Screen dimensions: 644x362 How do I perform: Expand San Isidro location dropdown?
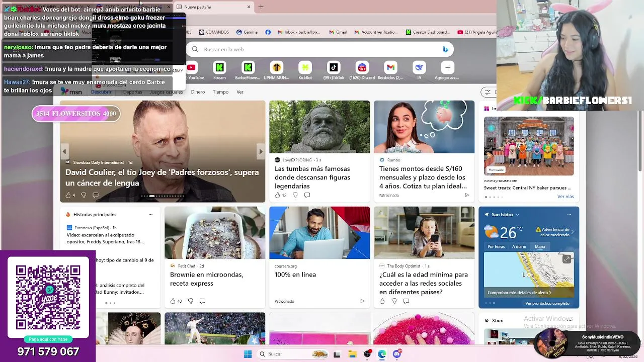click(x=517, y=215)
